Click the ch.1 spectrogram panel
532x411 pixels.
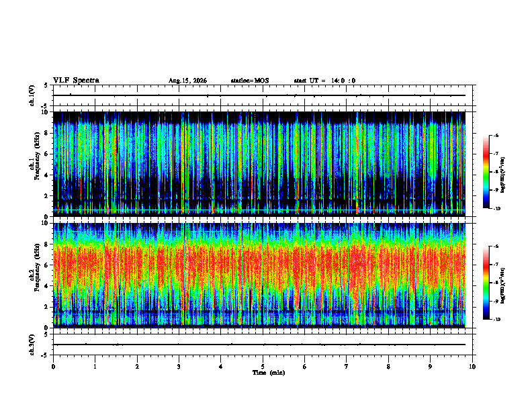pyautogui.click(x=259, y=164)
